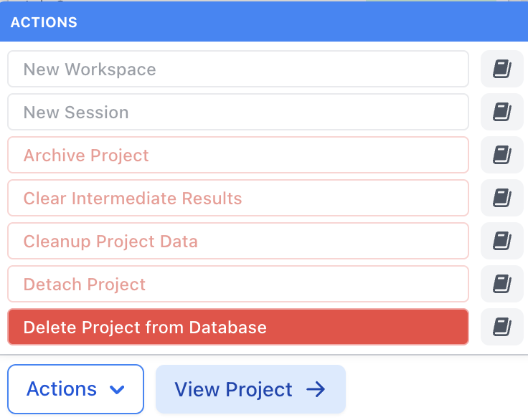The image size is (528, 420).
Task: Open docs book icon beside New Session
Action: (501, 113)
